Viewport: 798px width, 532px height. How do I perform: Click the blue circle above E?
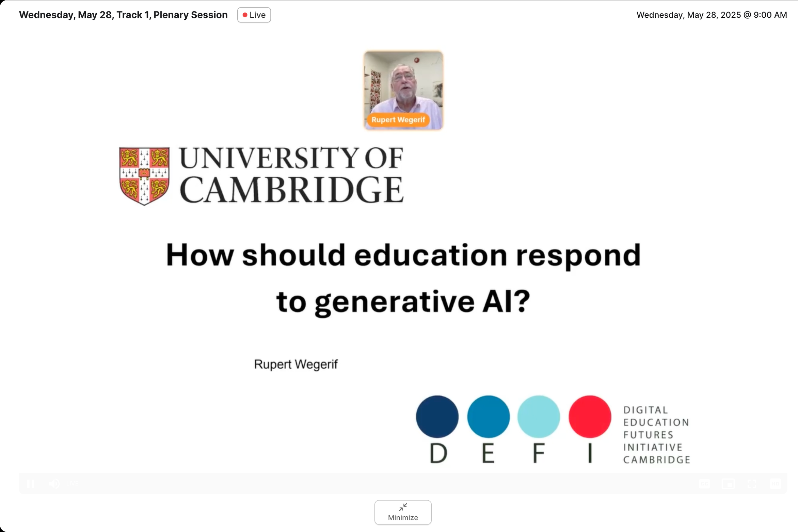point(488,417)
